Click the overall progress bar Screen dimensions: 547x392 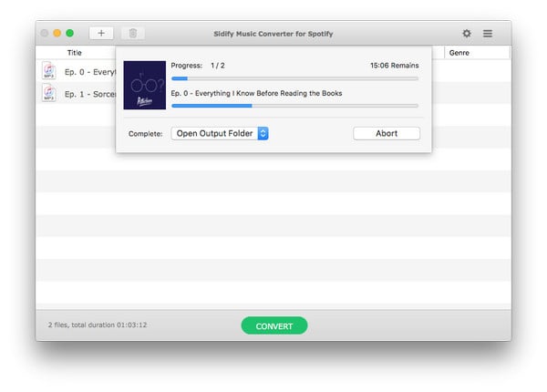[294, 78]
